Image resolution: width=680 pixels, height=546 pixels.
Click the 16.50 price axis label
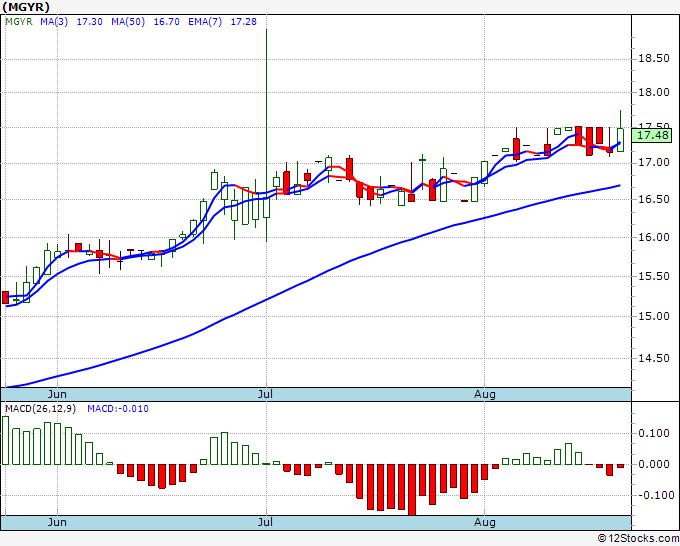click(x=654, y=199)
